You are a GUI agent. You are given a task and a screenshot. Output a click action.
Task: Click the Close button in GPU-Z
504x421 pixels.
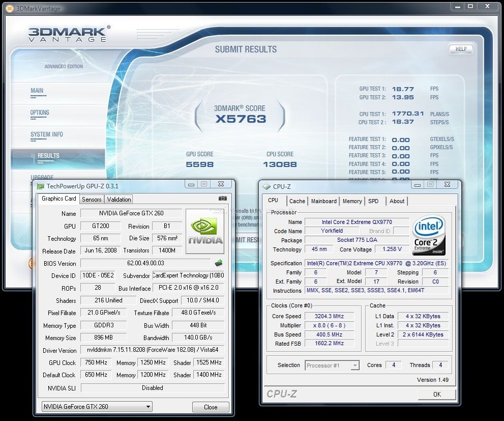tap(211, 407)
